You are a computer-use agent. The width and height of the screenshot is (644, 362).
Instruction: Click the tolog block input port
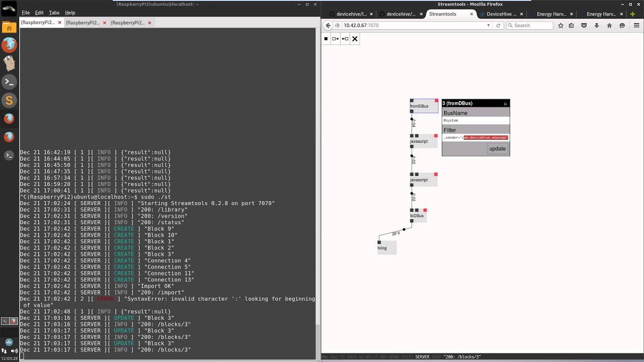(x=379, y=242)
